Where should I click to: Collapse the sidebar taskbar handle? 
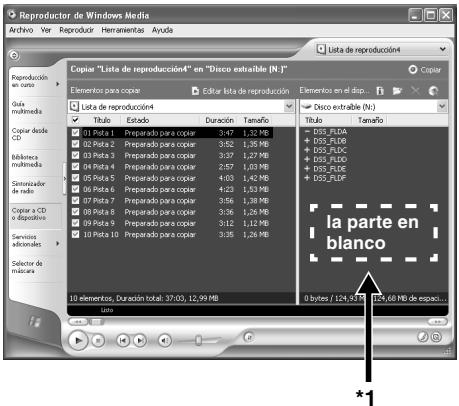click(x=65, y=179)
